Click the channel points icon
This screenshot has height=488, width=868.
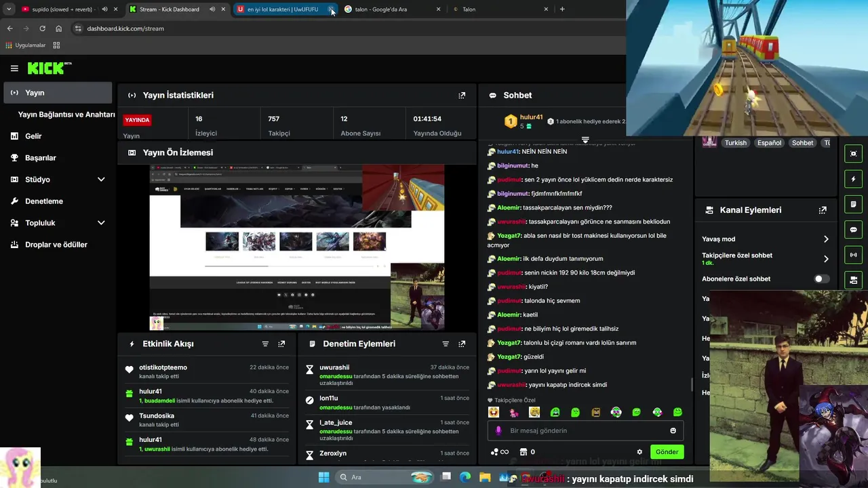(x=494, y=452)
